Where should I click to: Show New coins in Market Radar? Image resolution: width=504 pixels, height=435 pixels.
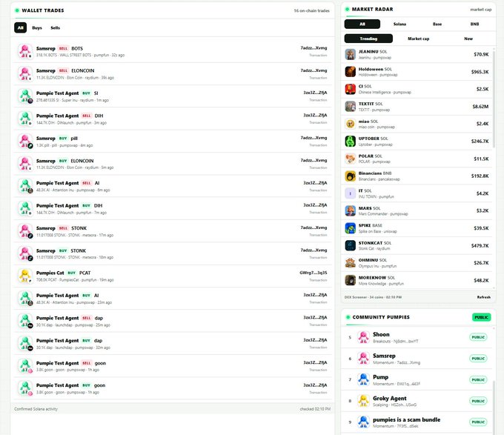coord(468,39)
